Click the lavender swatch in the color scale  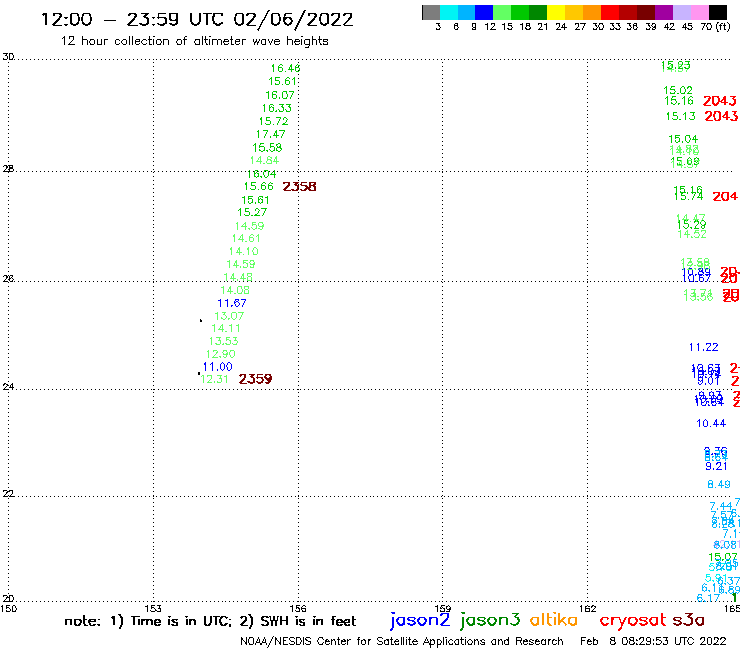tap(681, 12)
